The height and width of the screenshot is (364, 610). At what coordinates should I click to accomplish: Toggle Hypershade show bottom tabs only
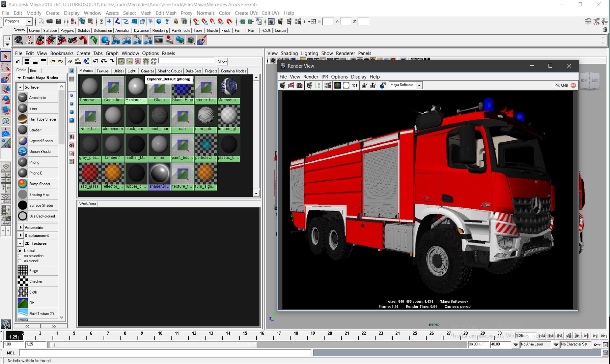pos(35,61)
